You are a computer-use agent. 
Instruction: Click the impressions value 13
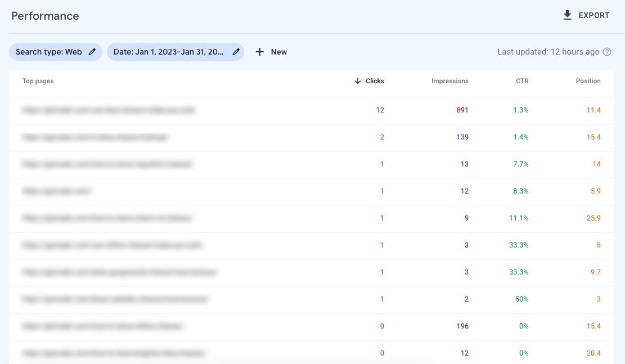(x=464, y=164)
